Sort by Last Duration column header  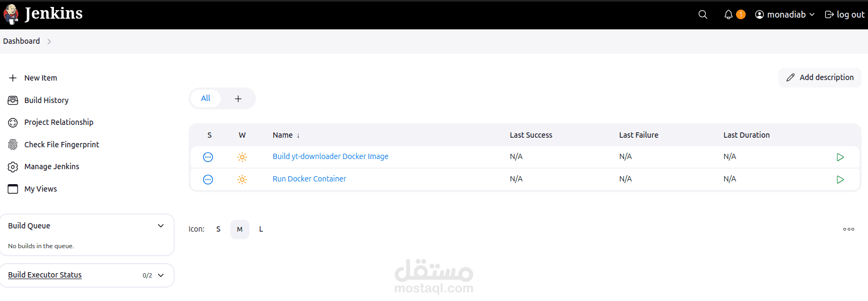tap(747, 135)
